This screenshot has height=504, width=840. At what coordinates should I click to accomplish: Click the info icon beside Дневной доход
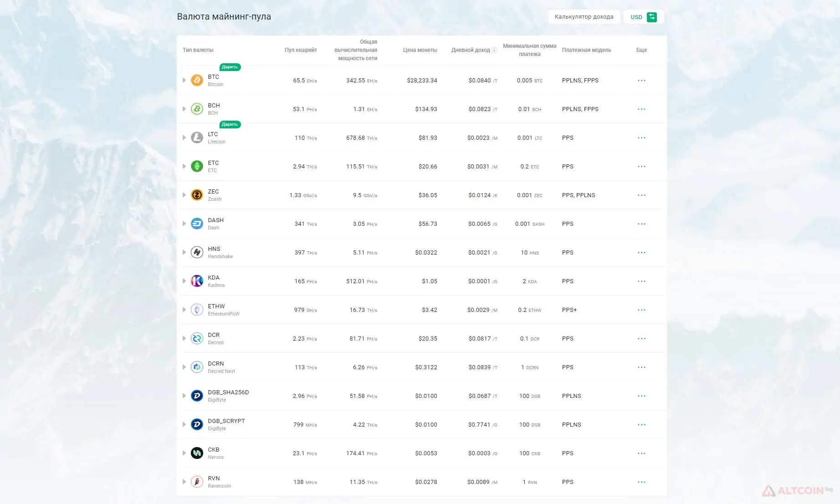coord(494,50)
